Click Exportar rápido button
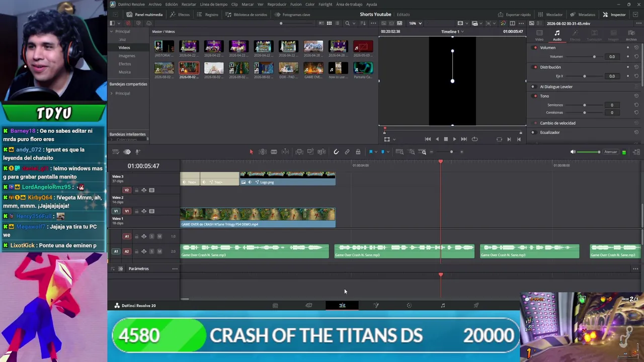The height and width of the screenshot is (362, 644). [x=514, y=15]
